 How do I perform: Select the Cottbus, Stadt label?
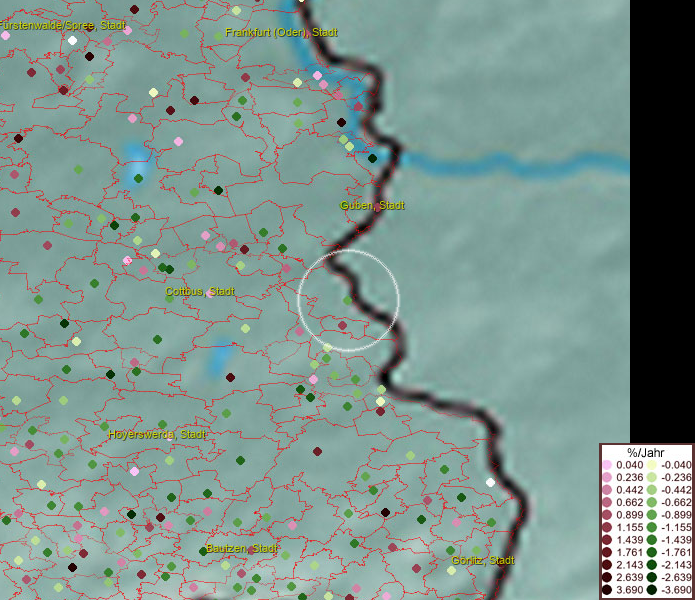pyautogui.click(x=200, y=291)
